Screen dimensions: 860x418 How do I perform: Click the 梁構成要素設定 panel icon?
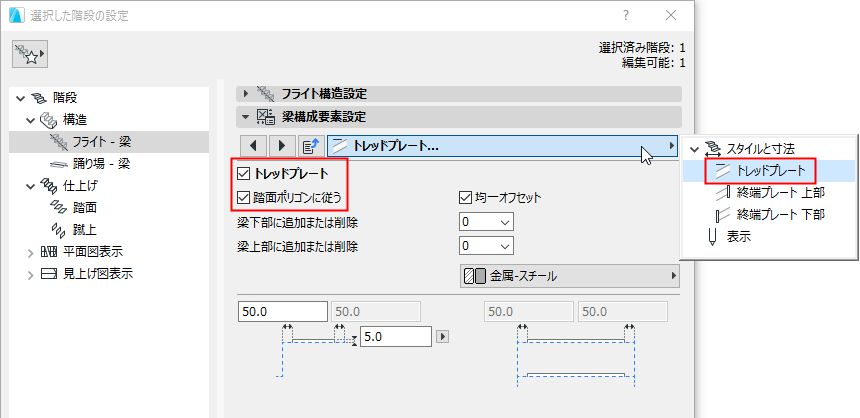click(266, 116)
